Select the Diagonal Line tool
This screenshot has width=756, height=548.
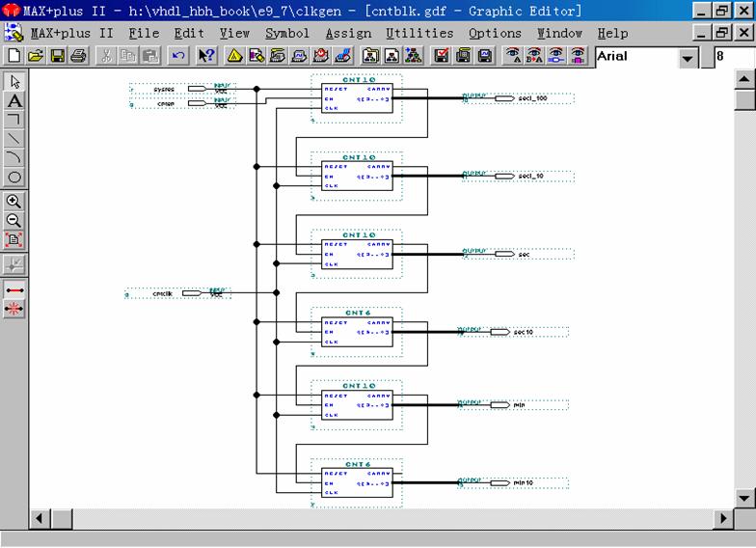tap(14, 139)
